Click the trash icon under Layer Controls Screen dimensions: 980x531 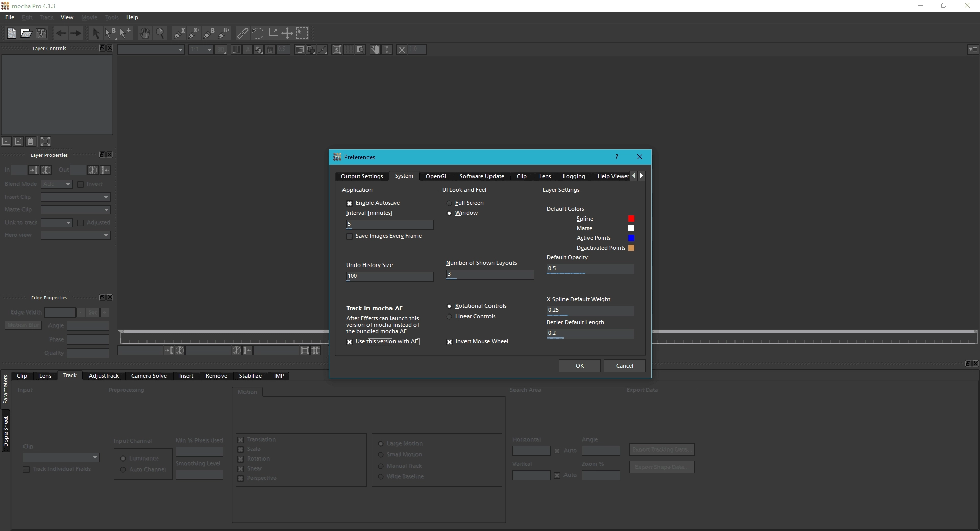coord(31,141)
